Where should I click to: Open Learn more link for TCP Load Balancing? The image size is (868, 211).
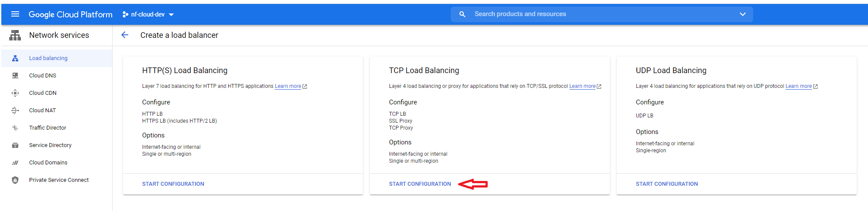coord(582,86)
